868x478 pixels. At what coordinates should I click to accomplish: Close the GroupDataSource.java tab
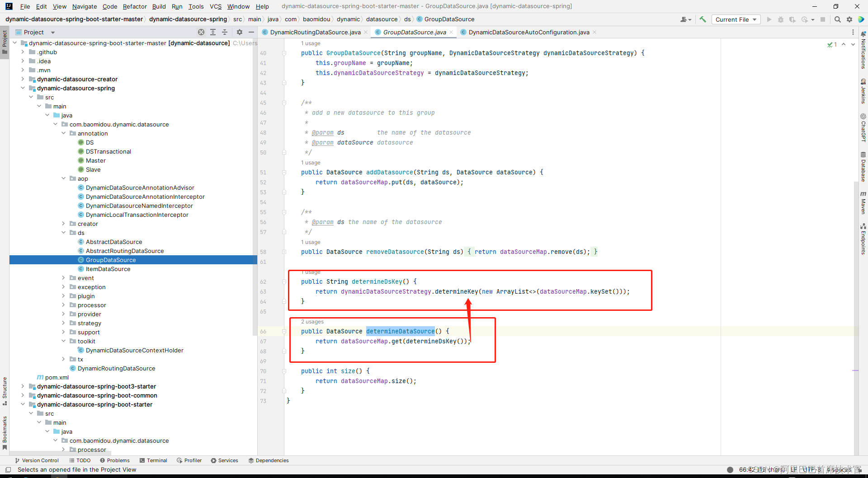pos(451,32)
